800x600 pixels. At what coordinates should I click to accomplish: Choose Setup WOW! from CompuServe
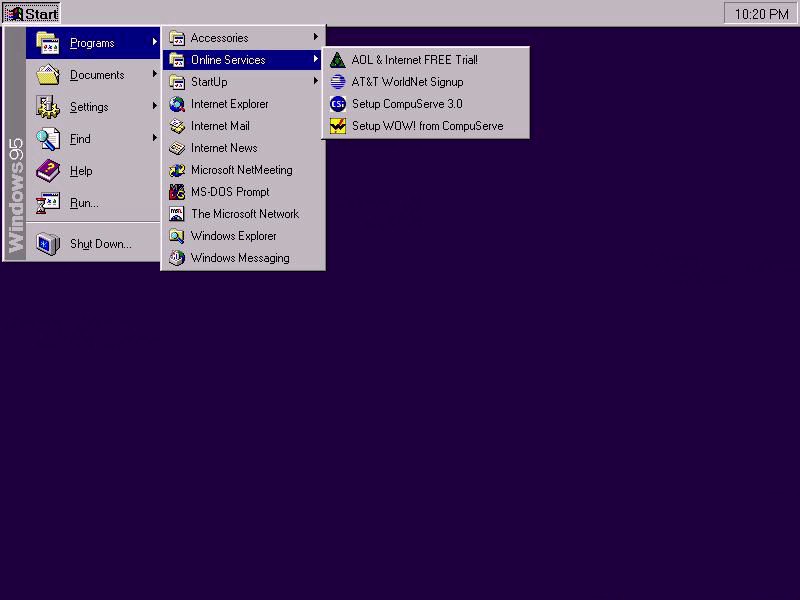(x=426, y=126)
